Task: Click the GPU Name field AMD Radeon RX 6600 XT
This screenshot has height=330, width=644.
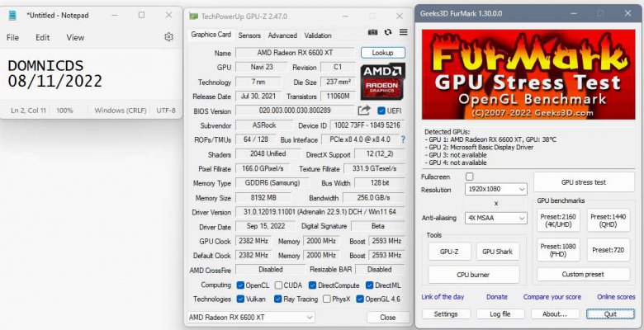Action: pos(295,53)
